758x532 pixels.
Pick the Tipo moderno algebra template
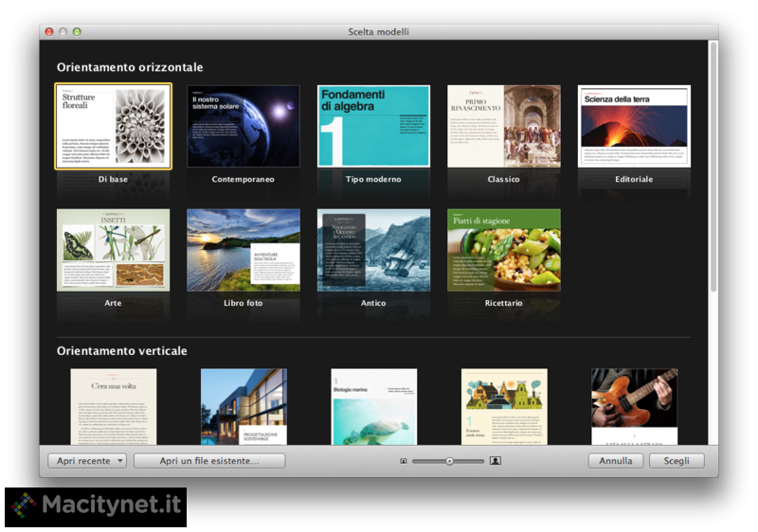click(373, 126)
